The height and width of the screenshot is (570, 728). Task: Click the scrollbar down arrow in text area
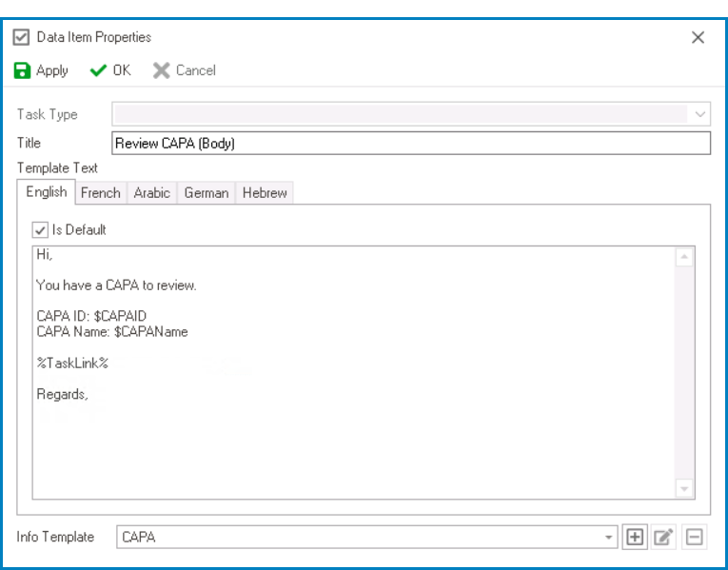click(x=684, y=488)
